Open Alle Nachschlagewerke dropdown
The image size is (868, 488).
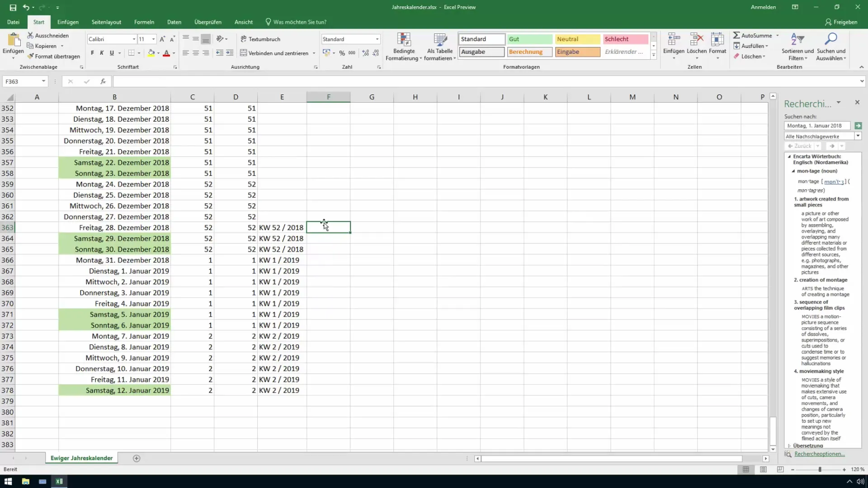coord(858,136)
